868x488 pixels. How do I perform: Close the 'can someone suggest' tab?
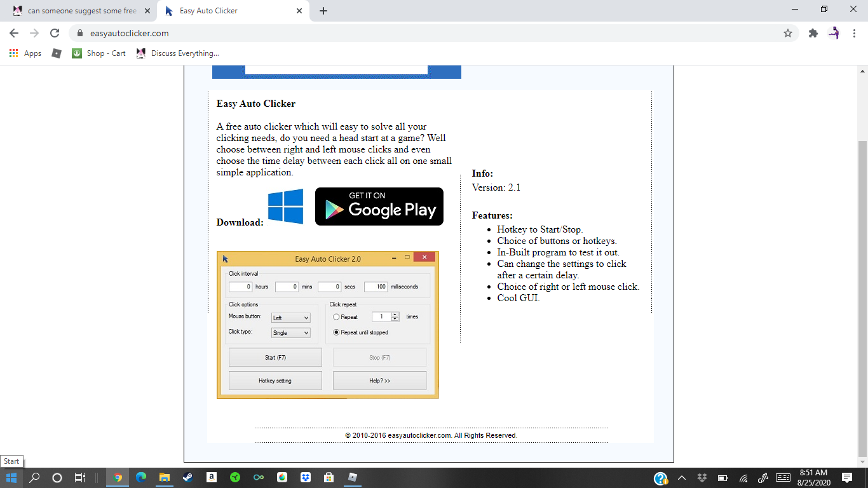tap(147, 11)
